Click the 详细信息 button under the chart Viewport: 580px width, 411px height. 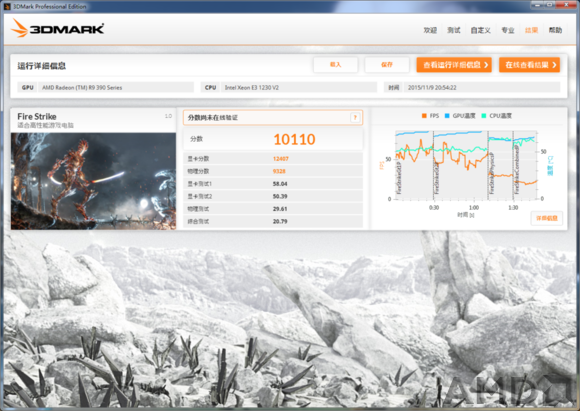(547, 218)
